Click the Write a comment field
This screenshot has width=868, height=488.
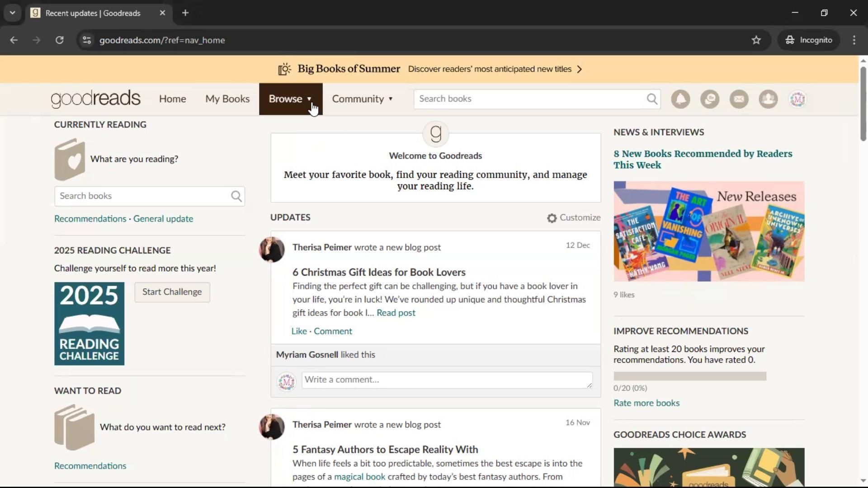447,380
